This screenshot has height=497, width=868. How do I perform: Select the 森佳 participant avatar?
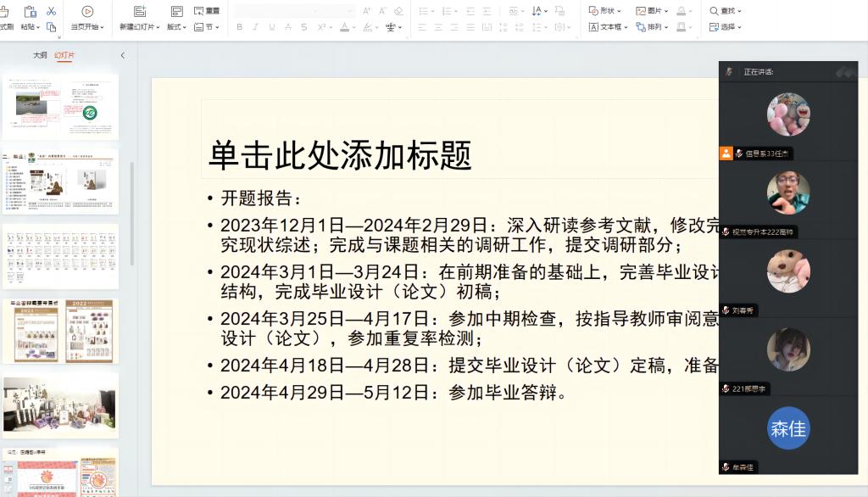(x=788, y=429)
